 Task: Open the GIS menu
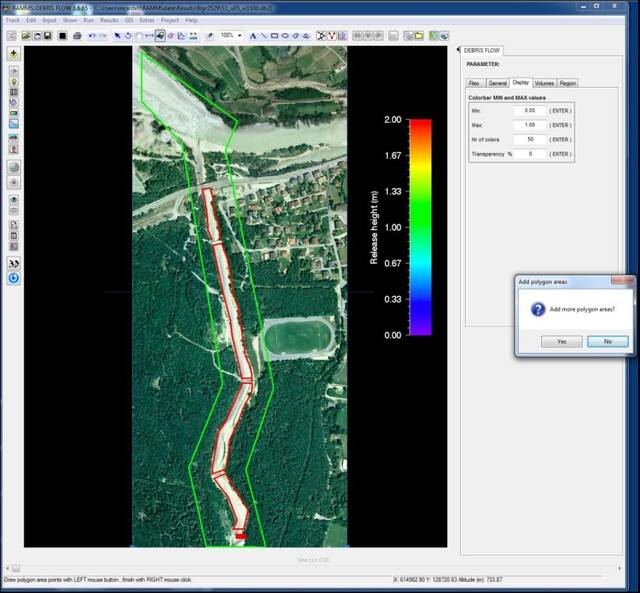(129, 20)
